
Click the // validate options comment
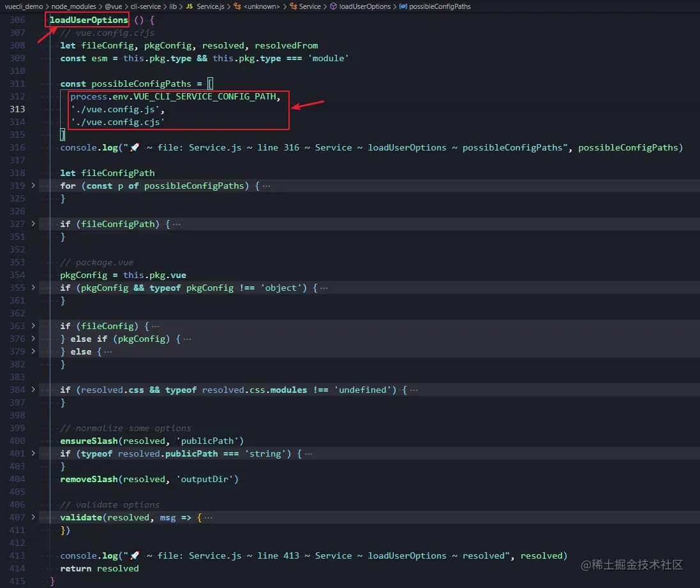[110, 504]
